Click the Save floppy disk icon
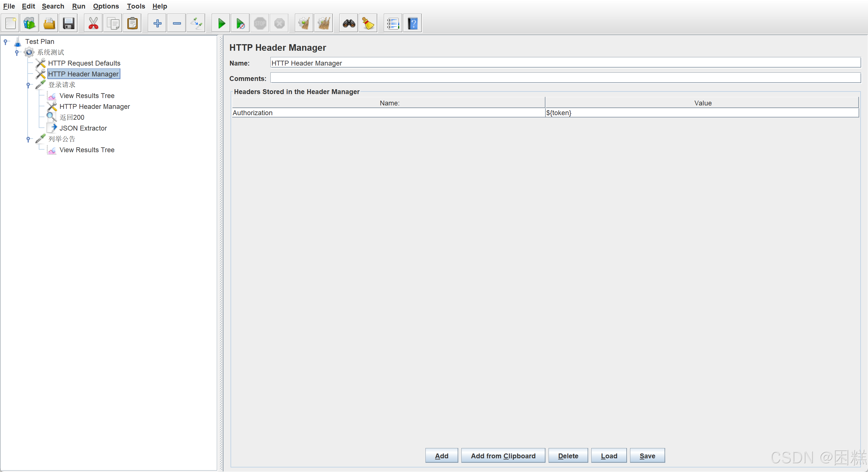This screenshot has width=868, height=472. click(68, 24)
